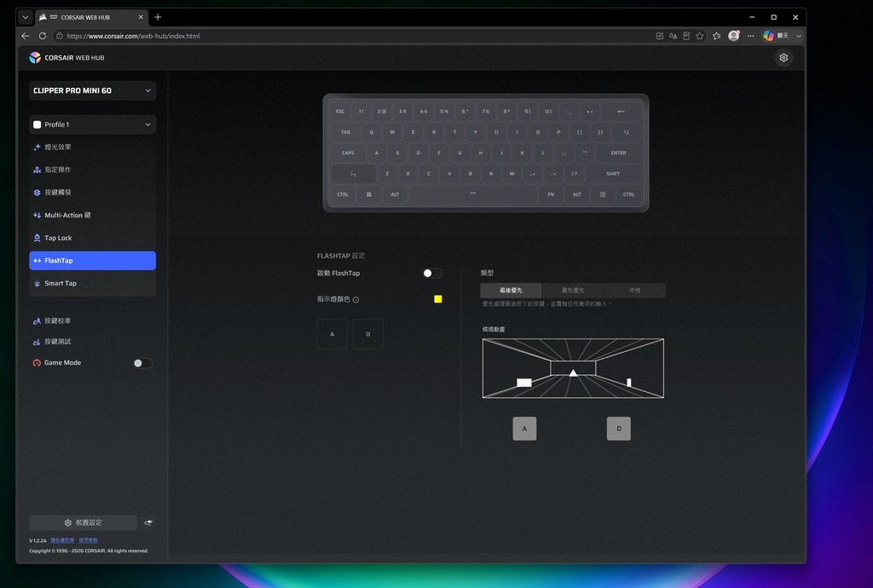The image size is (873, 588).
Task: Open the 按鍵觸發 actuation page
Action: tap(92, 193)
